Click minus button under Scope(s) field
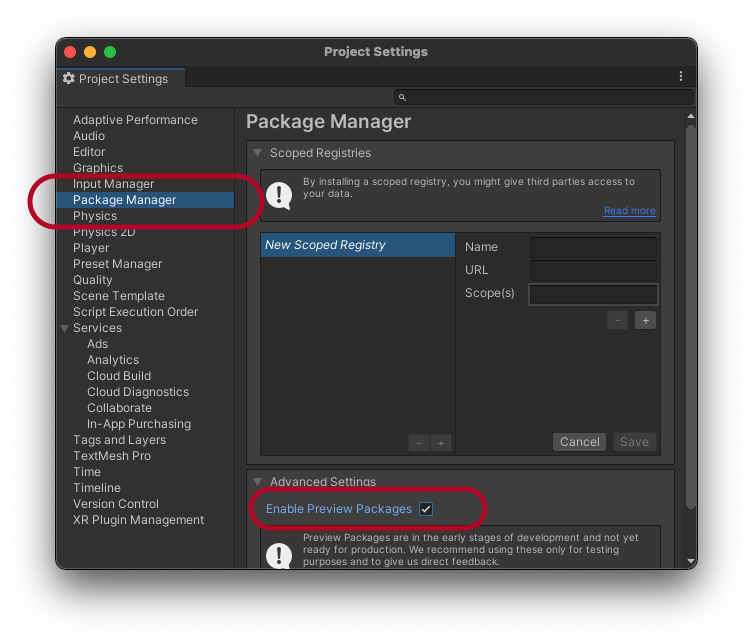This screenshot has width=753, height=643. [618, 320]
